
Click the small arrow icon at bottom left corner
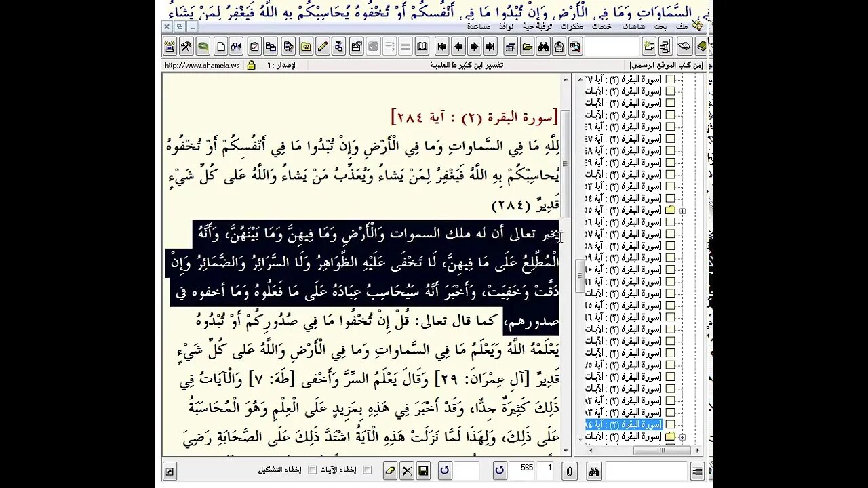pyautogui.click(x=170, y=471)
